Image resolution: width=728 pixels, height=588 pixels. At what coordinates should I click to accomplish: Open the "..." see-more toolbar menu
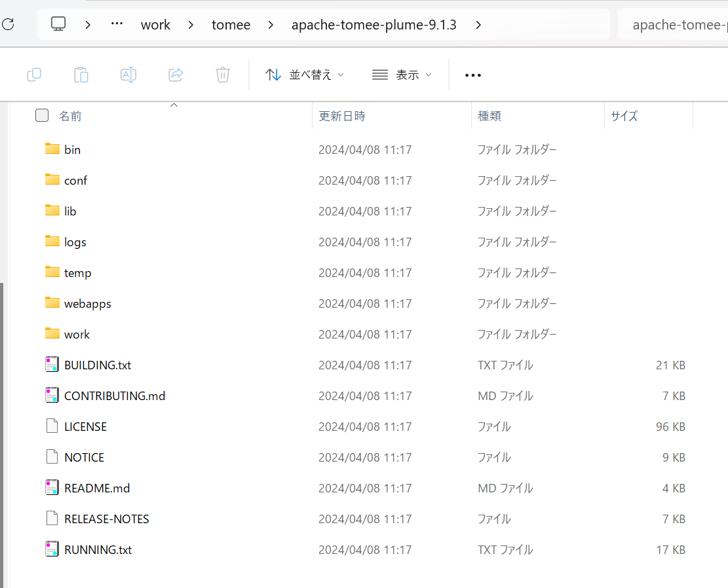[x=472, y=74]
